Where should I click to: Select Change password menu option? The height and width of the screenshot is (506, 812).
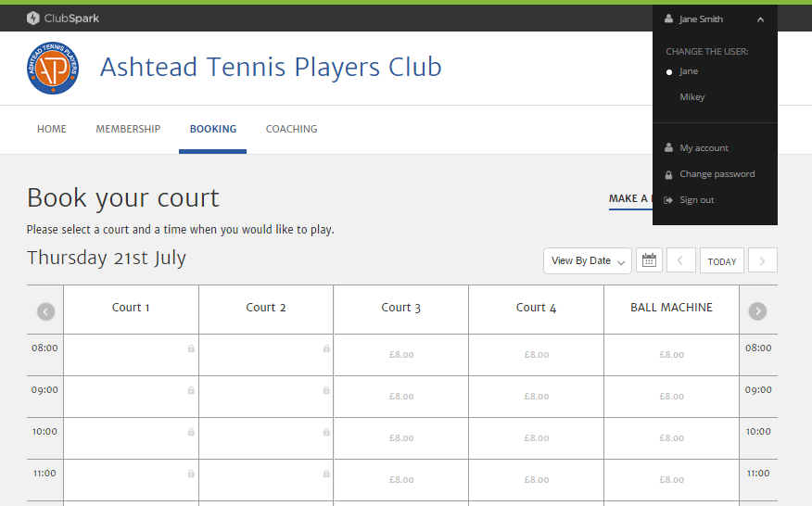point(717,174)
